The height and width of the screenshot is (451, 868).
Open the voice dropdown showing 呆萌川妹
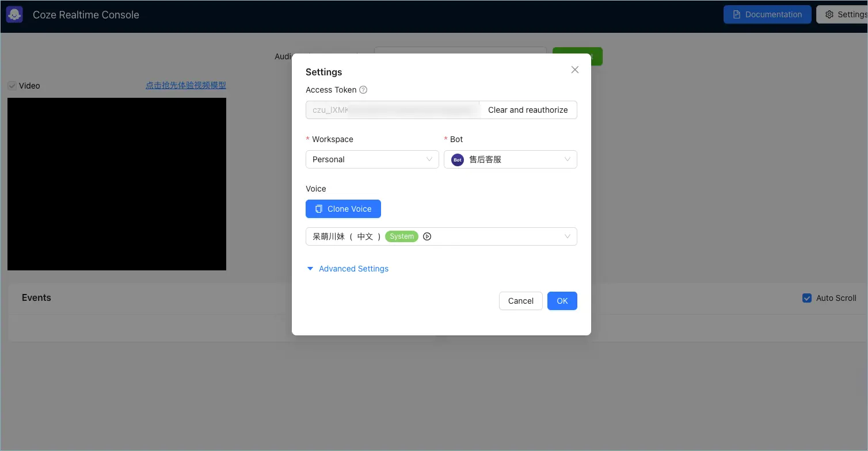(x=441, y=236)
